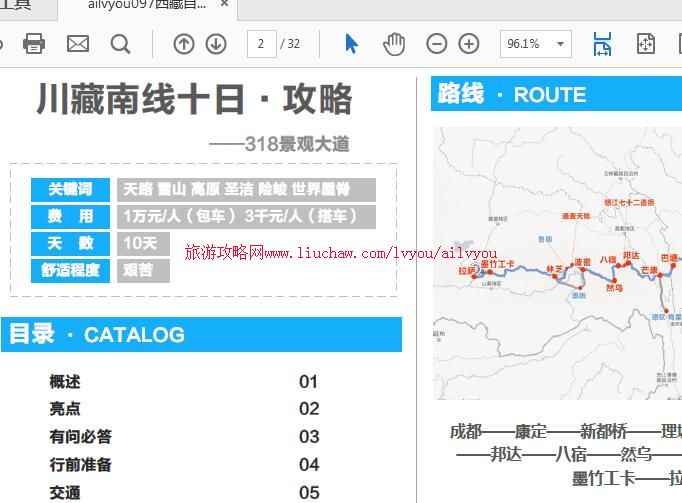The image size is (682, 503).
Task: Open the search magnifier tool
Action: point(121,44)
